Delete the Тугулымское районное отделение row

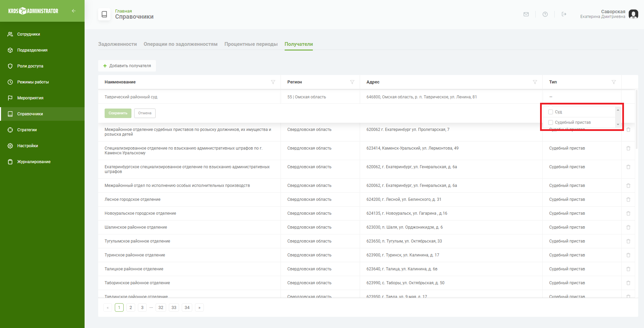point(628,241)
